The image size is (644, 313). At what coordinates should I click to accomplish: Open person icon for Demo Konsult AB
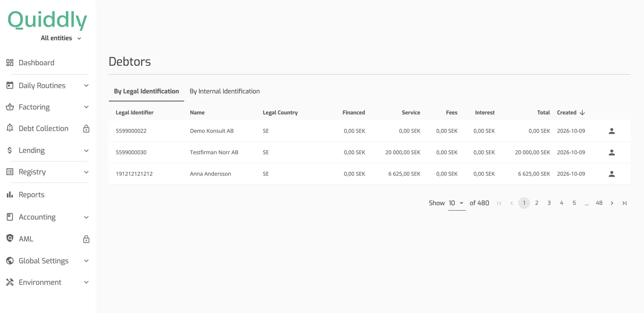(612, 131)
